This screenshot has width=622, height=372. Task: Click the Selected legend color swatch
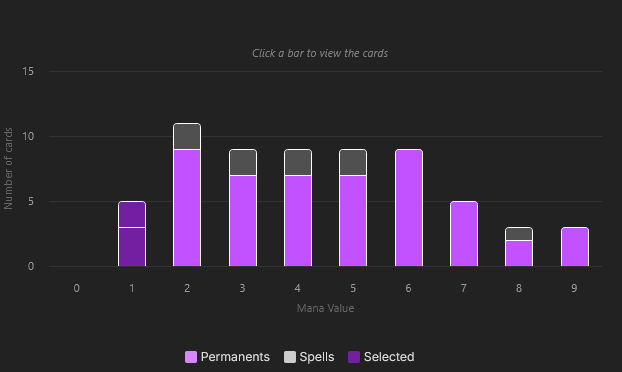[354, 357]
